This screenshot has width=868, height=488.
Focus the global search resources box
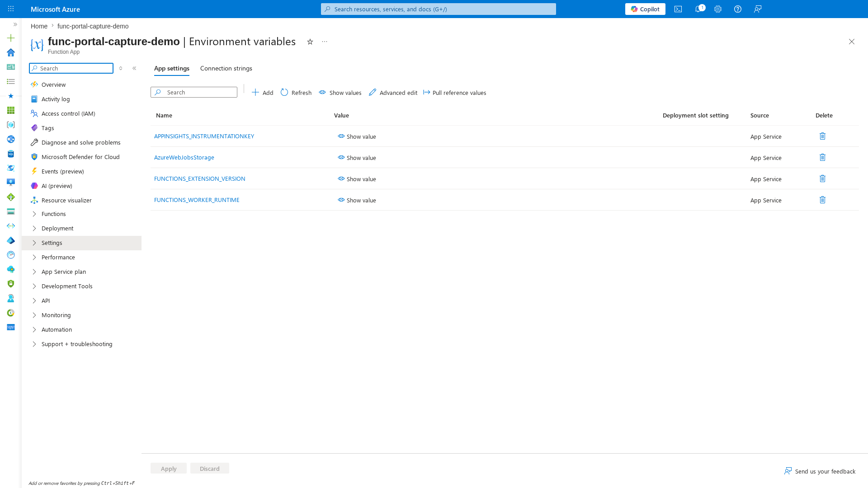pos(439,9)
